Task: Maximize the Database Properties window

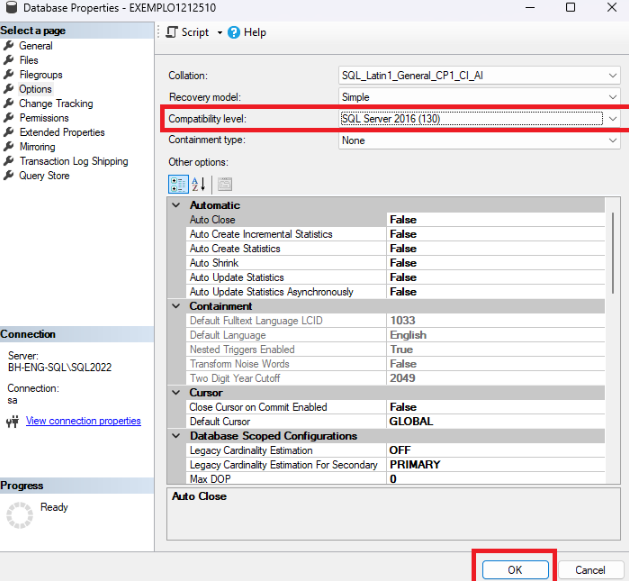Action: tap(570, 7)
